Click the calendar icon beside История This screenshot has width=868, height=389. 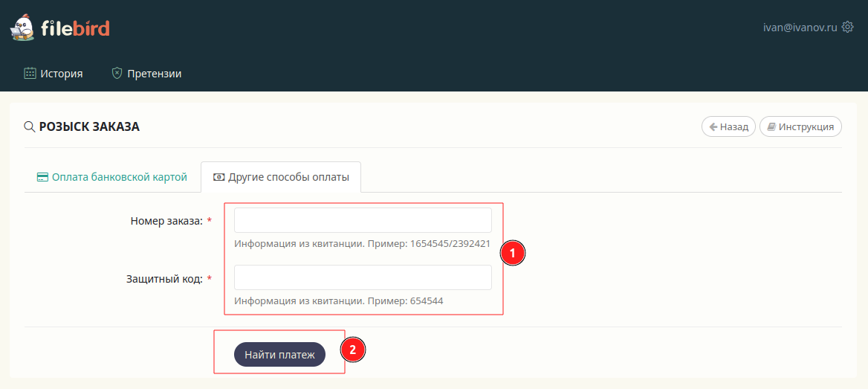(x=30, y=74)
